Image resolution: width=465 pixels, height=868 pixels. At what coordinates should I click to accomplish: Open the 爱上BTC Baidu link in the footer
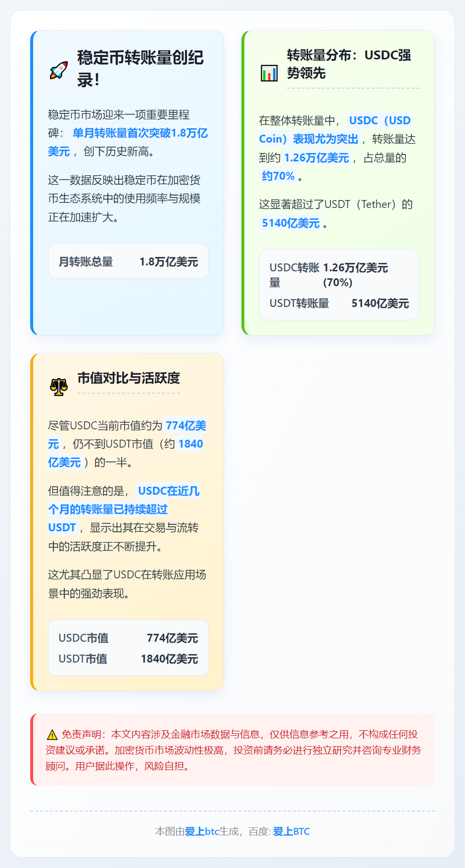(291, 831)
